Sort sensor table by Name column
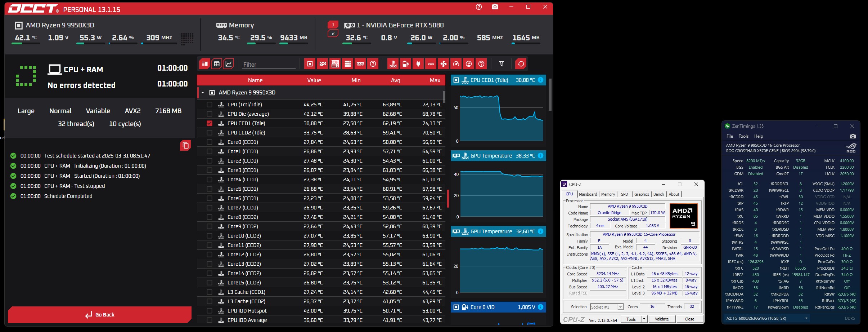 click(x=255, y=80)
